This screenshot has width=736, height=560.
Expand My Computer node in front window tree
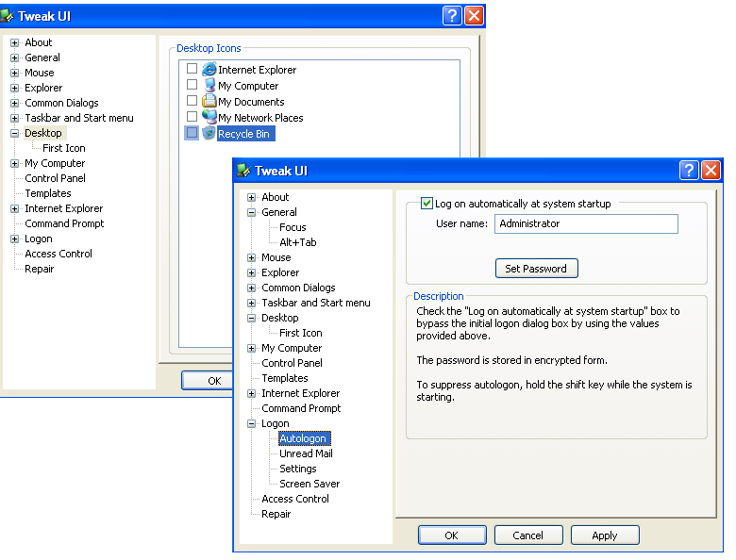[x=252, y=348]
